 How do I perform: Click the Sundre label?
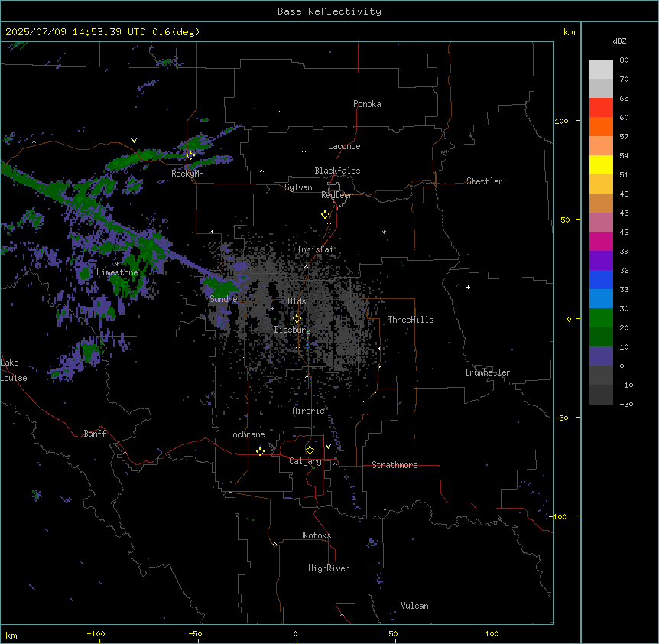[x=223, y=299]
